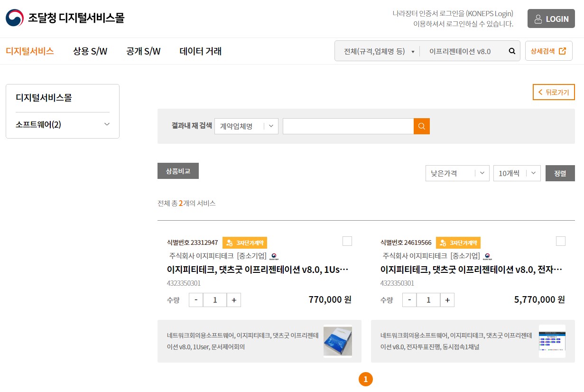
Task: Click the 상품비교 button
Action: click(x=178, y=171)
